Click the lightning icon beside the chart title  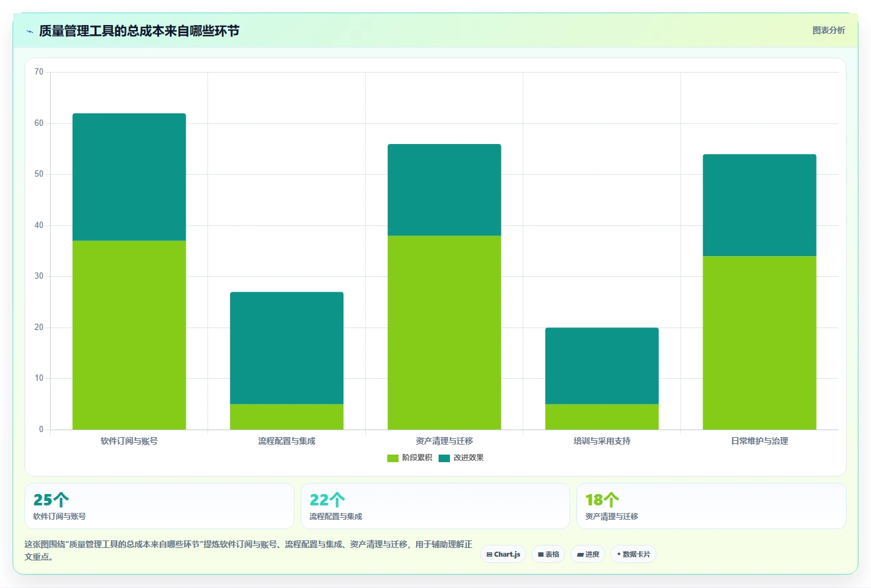(29, 31)
